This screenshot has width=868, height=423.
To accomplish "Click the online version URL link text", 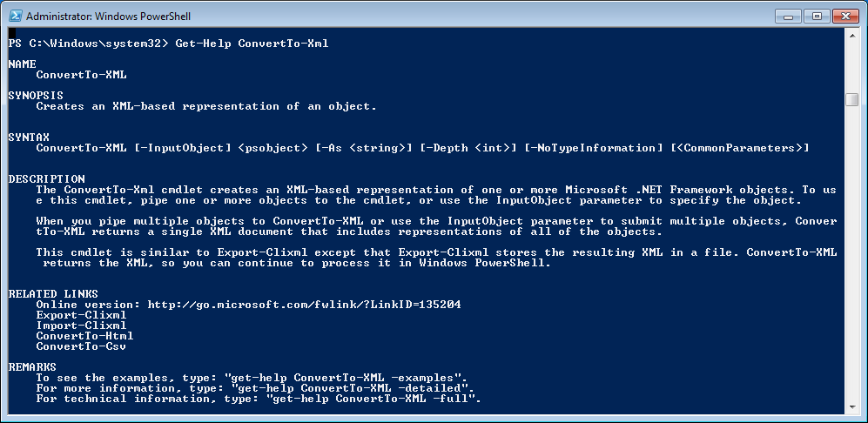I will coord(304,304).
